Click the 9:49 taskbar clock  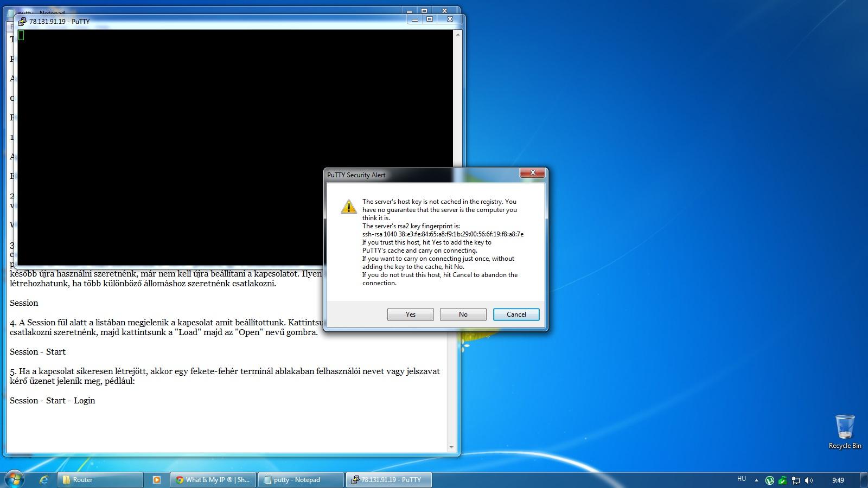click(838, 480)
